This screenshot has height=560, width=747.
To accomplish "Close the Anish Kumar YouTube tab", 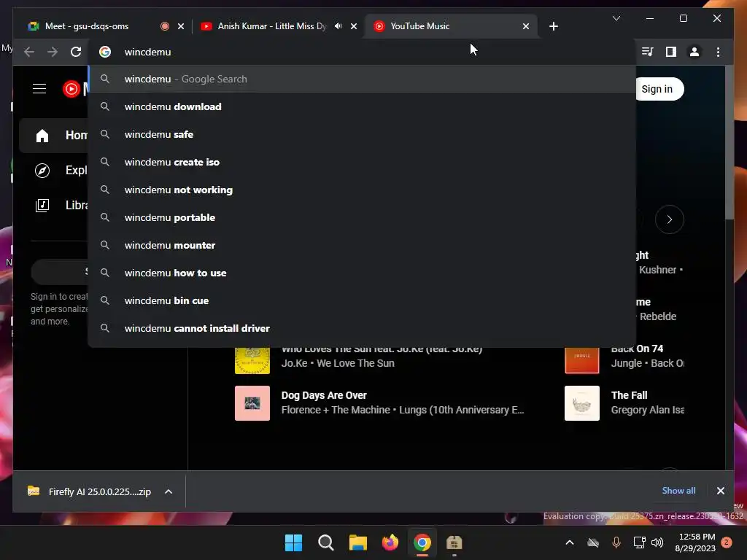I will (354, 26).
